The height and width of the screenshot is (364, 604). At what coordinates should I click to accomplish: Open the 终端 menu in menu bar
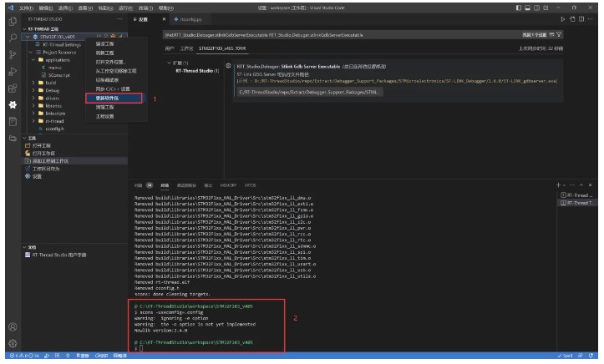point(145,8)
